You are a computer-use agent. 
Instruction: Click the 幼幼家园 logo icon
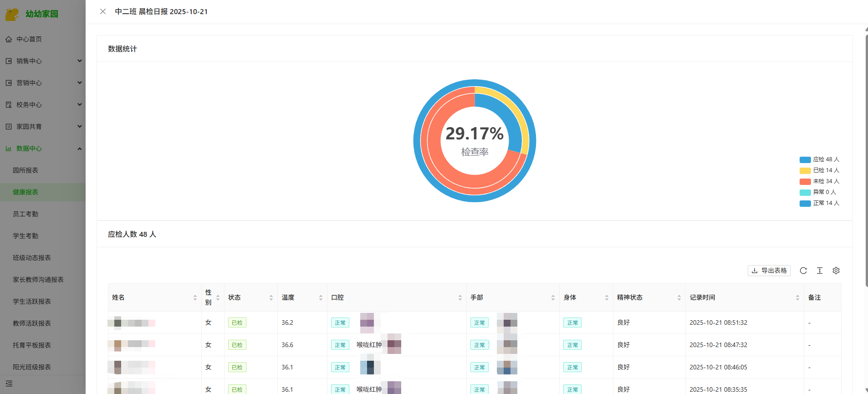tap(12, 14)
